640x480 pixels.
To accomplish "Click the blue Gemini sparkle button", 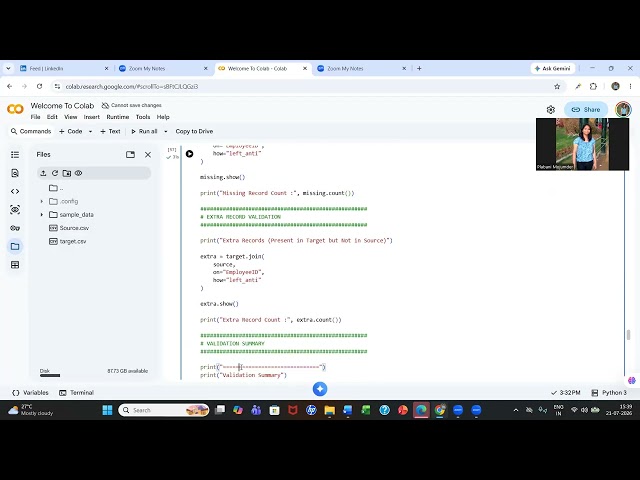I will point(320,389).
